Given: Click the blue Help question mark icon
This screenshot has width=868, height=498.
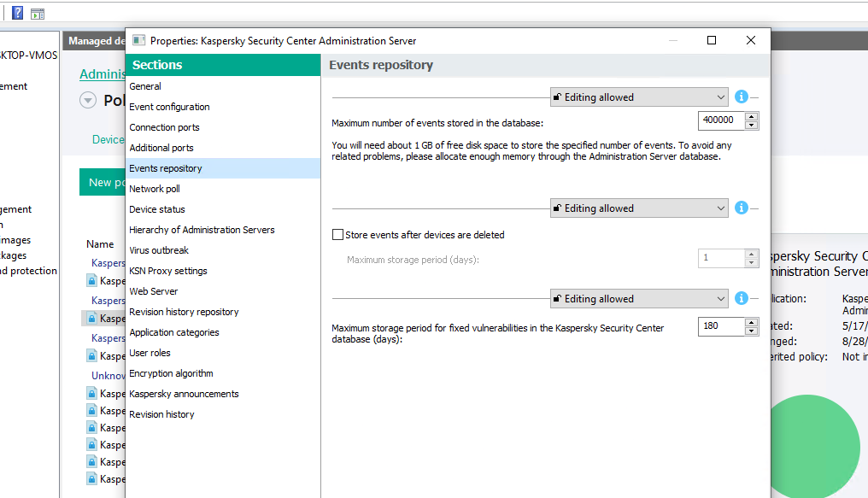Looking at the screenshot, I should [17, 14].
